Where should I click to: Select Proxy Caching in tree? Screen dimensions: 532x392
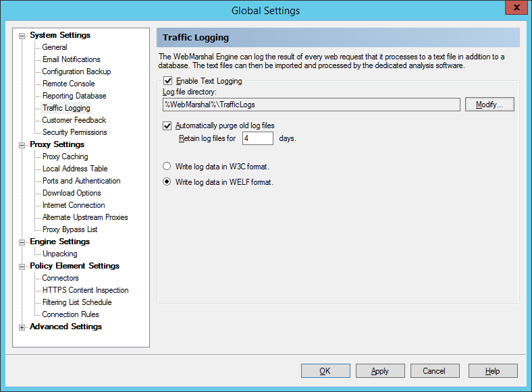tap(65, 157)
